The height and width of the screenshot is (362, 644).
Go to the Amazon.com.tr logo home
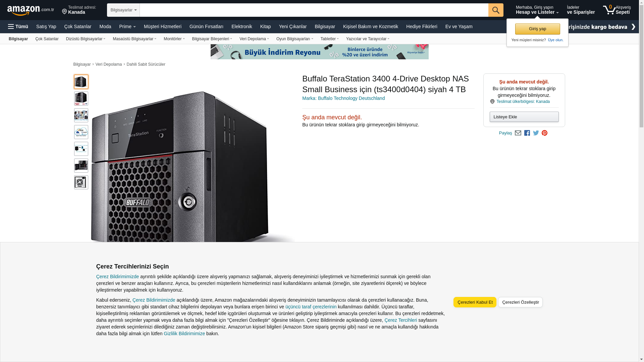click(30, 10)
